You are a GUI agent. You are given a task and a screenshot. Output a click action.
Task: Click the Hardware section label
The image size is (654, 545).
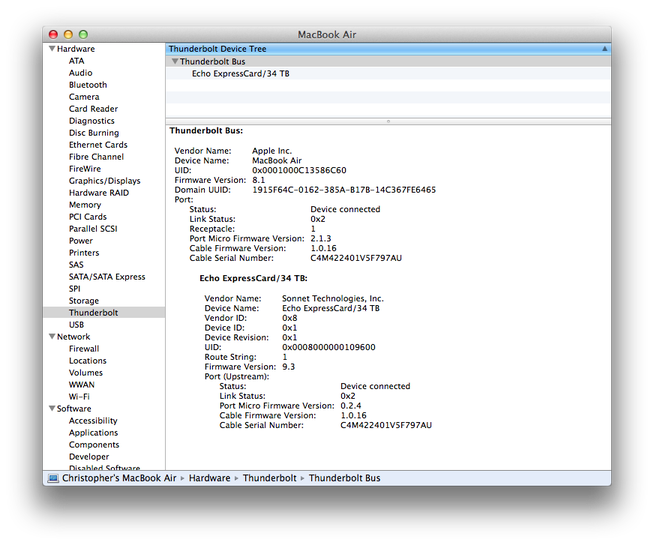pyautogui.click(x=76, y=49)
